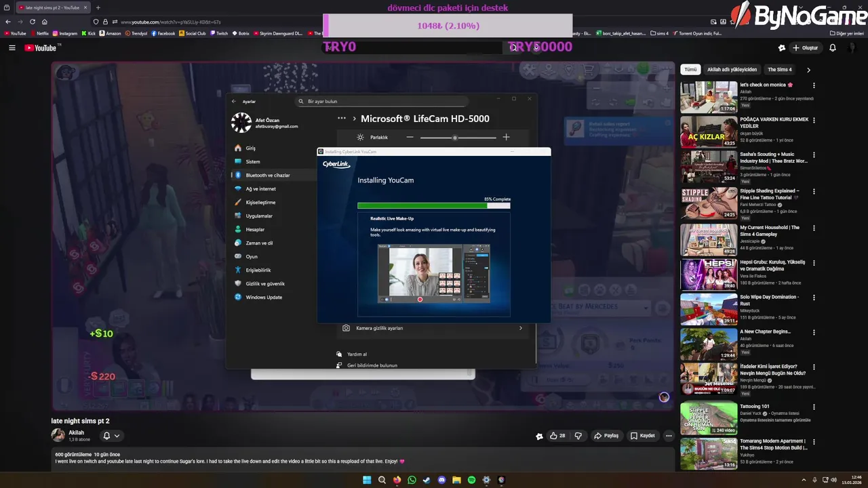Screen dimensions: 868x488
Task: Open the Trendyol bookmark
Action: [x=136, y=33]
